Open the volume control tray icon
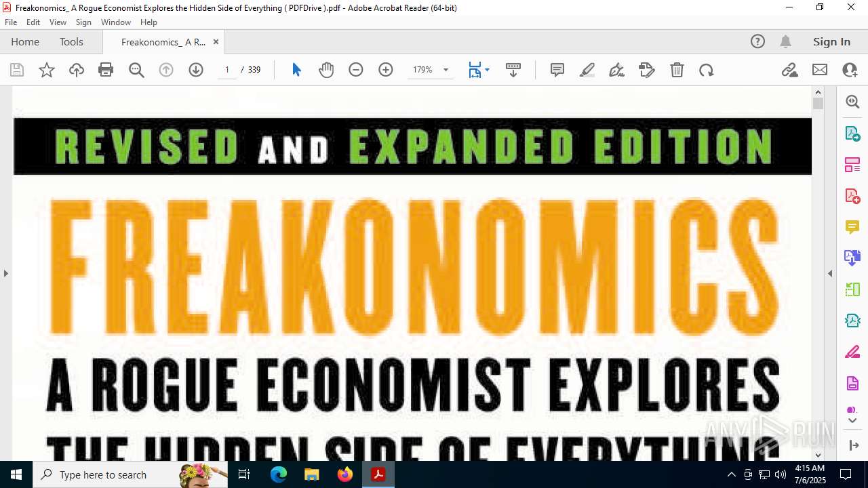Screen dimensions: 868x488 tap(780, 474)
